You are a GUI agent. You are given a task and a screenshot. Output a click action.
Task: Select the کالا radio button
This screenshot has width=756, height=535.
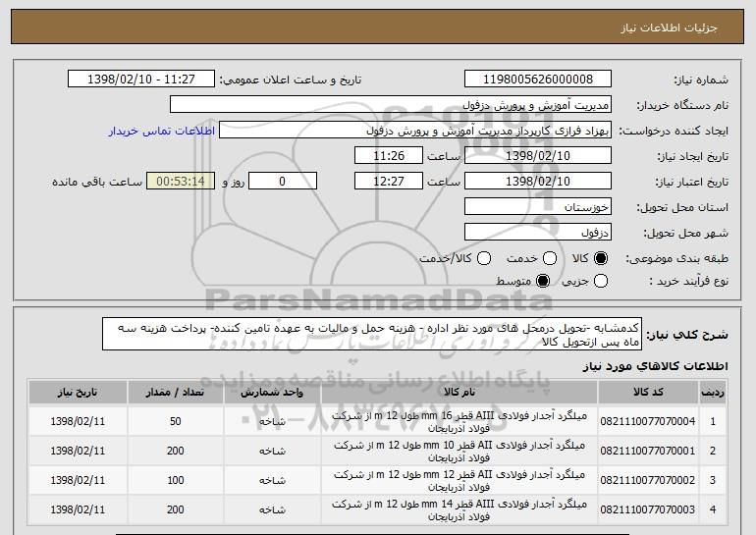pyautogui.click(x=601, y=259)
